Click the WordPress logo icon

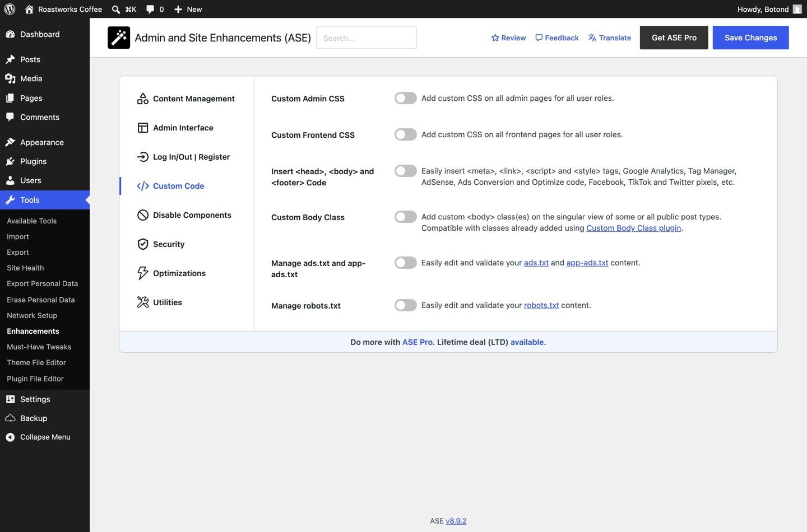click(10, 9)
